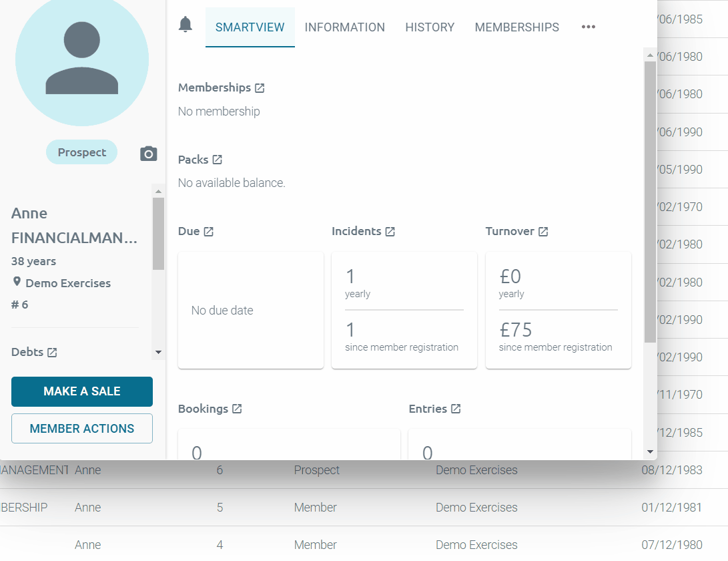
Task: Click the camera icon to change photo
Action: click(148, 154)
